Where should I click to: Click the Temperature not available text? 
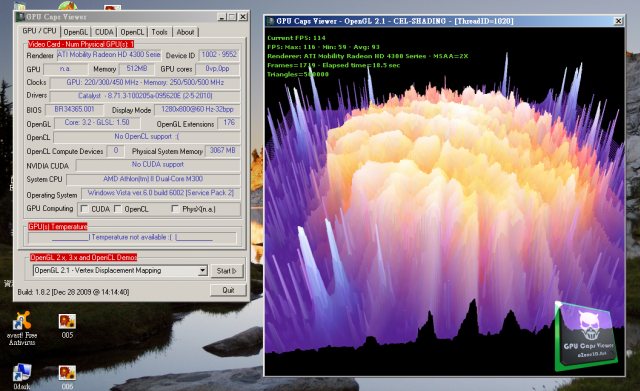click(131, 237)
